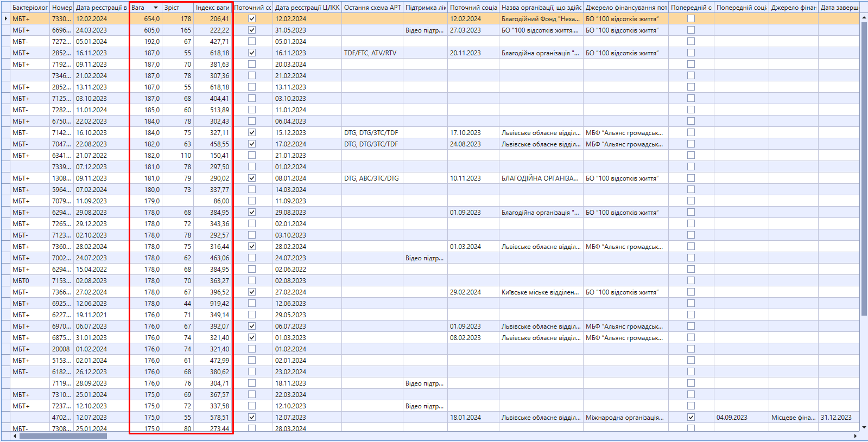Image resolution: width=868 pixels, height=442 pixels.
Task: Sort by Дата реєстрації ЦЛКК column header
Action: [307, 8]
